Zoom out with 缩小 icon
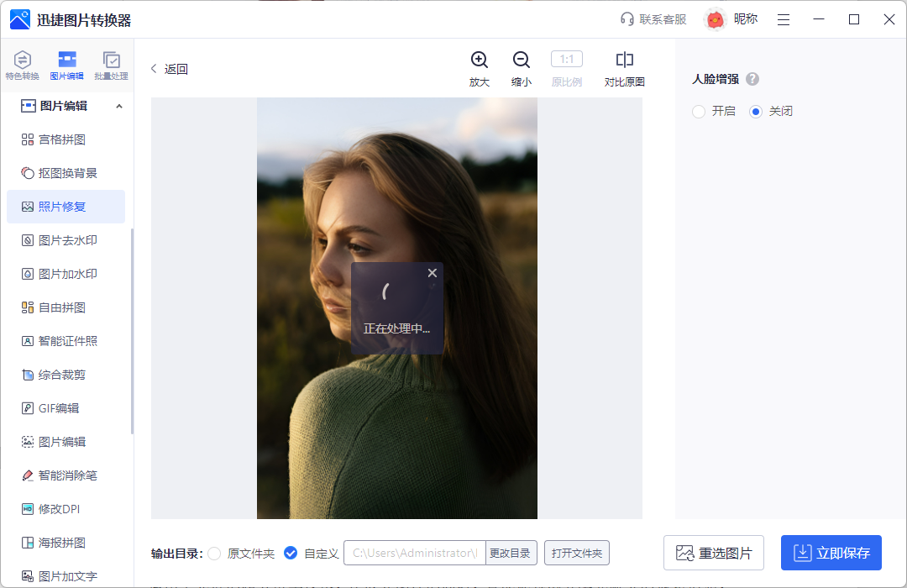This screenshot has width=907, height=588. [x=522, y=69]
